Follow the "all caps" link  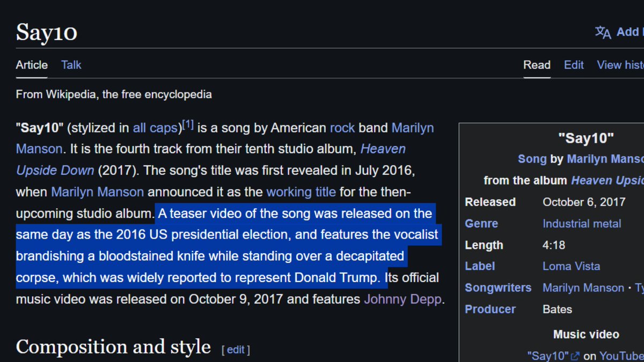155,128
